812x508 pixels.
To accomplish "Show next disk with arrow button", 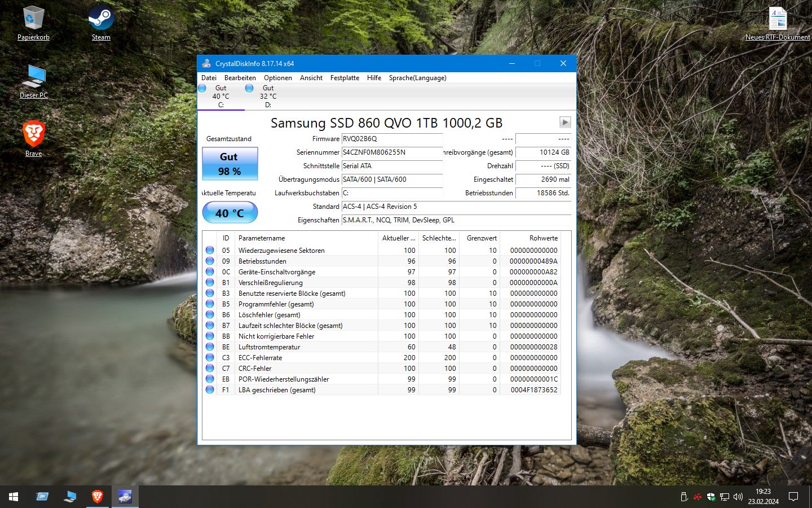I will tap(565, 122).
